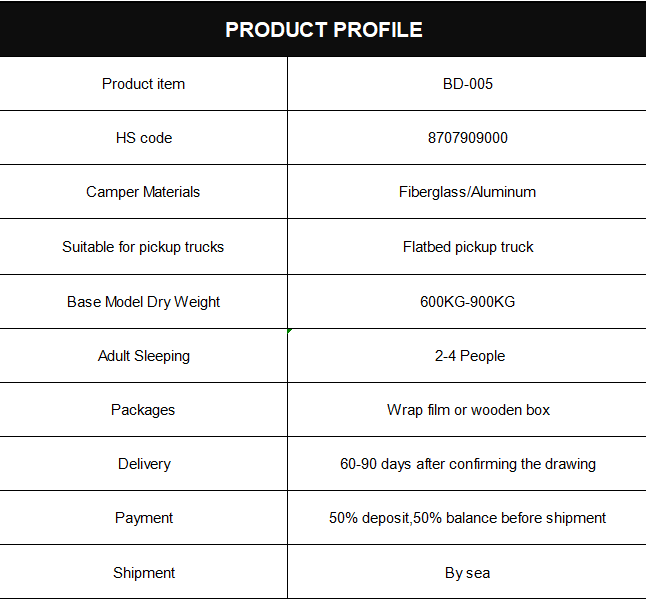Select the "Payment" label cell
Image resolution: width=646 pixels, height=599 pixels.
point(143,518)
